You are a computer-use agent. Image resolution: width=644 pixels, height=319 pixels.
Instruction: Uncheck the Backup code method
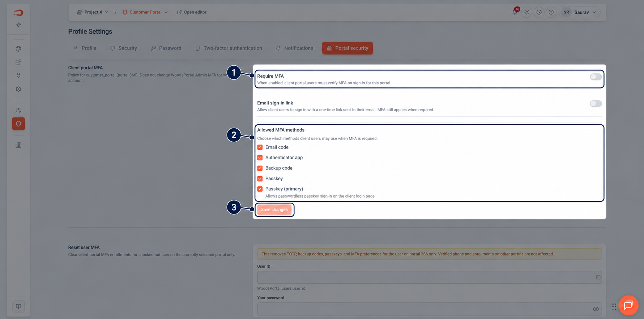click(260, 168)
